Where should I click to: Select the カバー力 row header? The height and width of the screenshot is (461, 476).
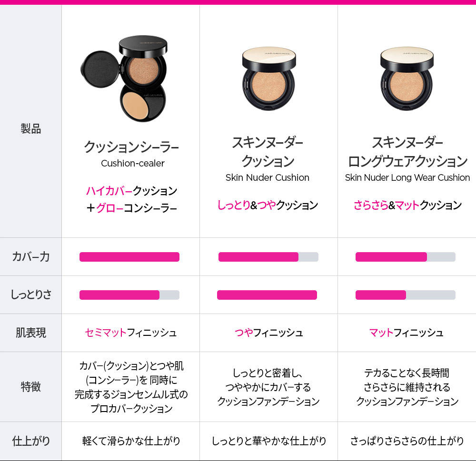pos(30,257)
